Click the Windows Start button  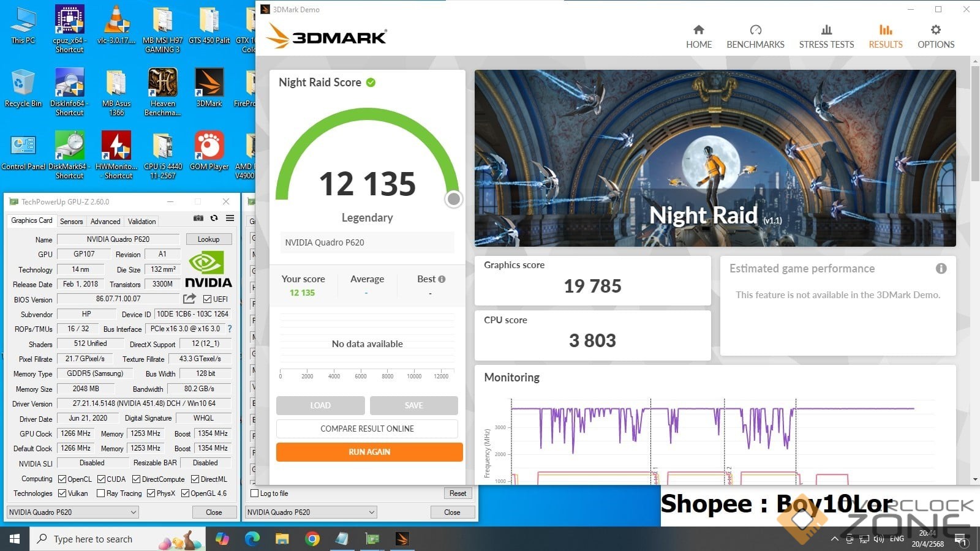click(15, 539)
